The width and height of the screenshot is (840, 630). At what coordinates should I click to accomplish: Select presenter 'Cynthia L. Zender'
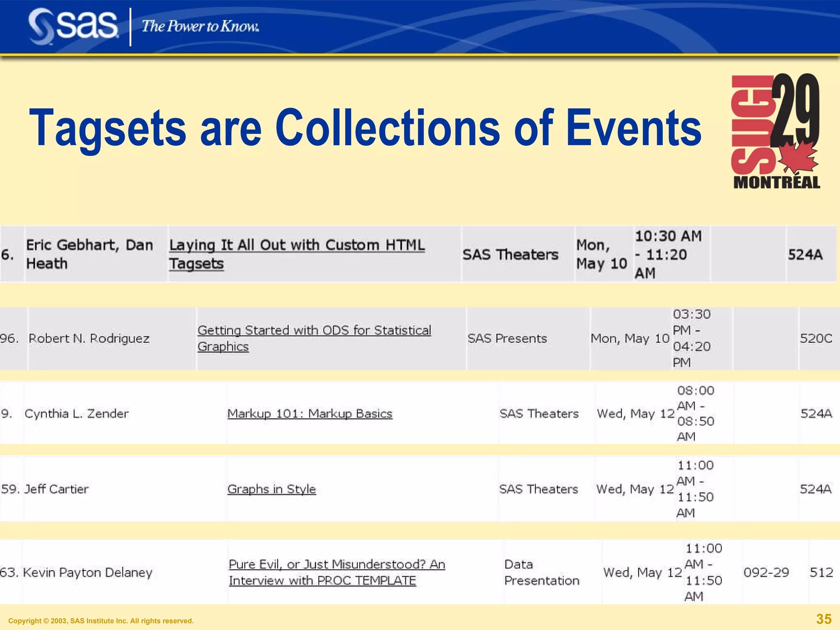[x=77, y=413]
